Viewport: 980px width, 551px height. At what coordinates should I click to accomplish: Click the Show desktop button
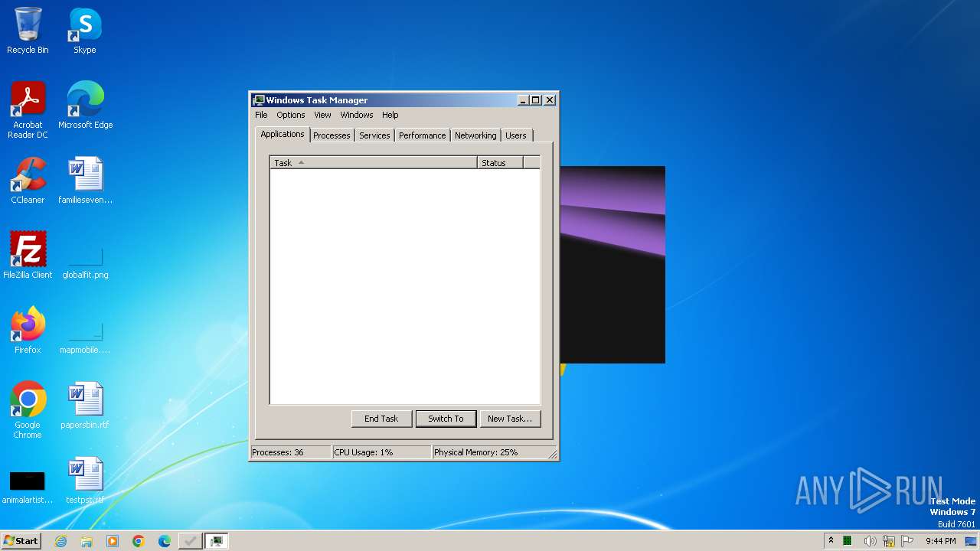pos(972,541)
